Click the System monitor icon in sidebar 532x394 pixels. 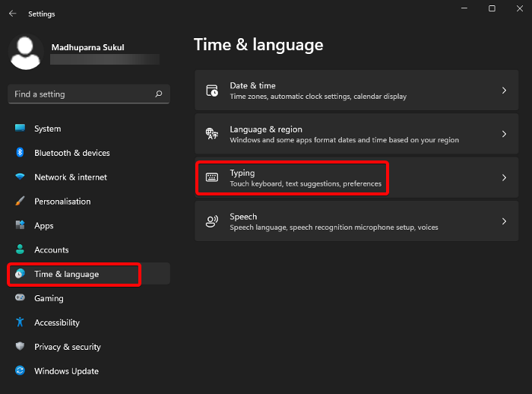pyautogui.click(x=21, y=129)
